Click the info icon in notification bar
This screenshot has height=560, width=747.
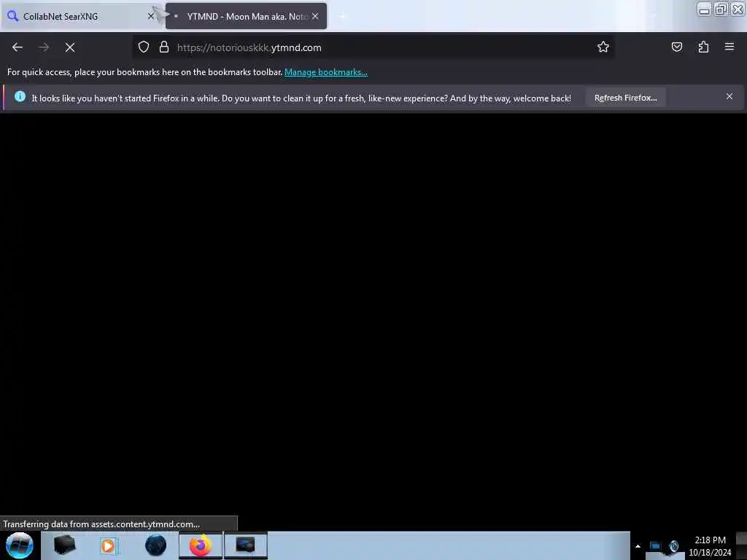click(20, 97)
